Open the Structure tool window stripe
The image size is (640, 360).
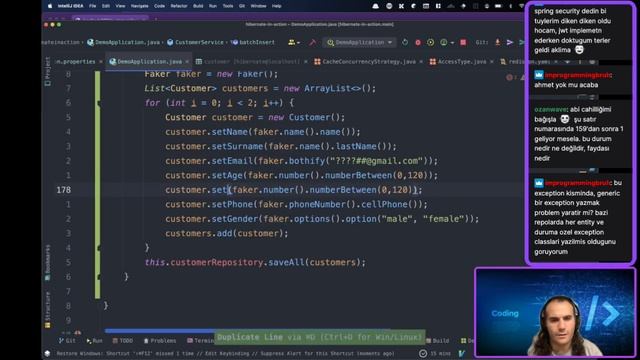tap(47, 310)
